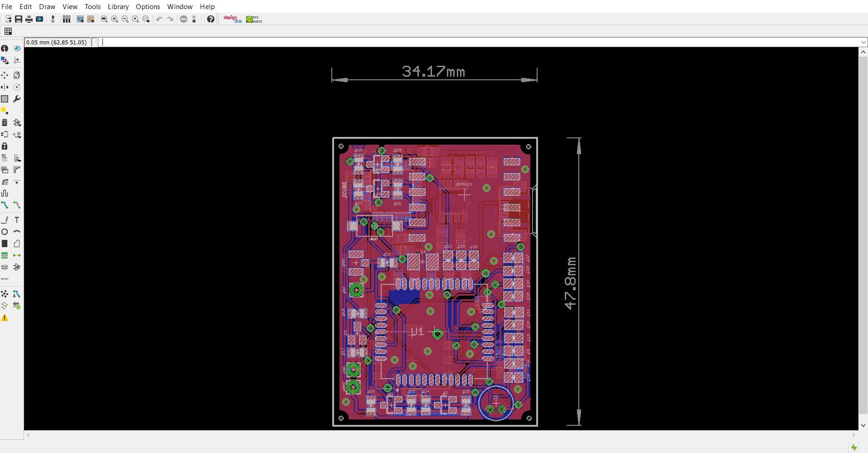Image resolution: width=868 pixels, height=453 pixels.
Task: Open the Grid settings icon
Action: 8,31
